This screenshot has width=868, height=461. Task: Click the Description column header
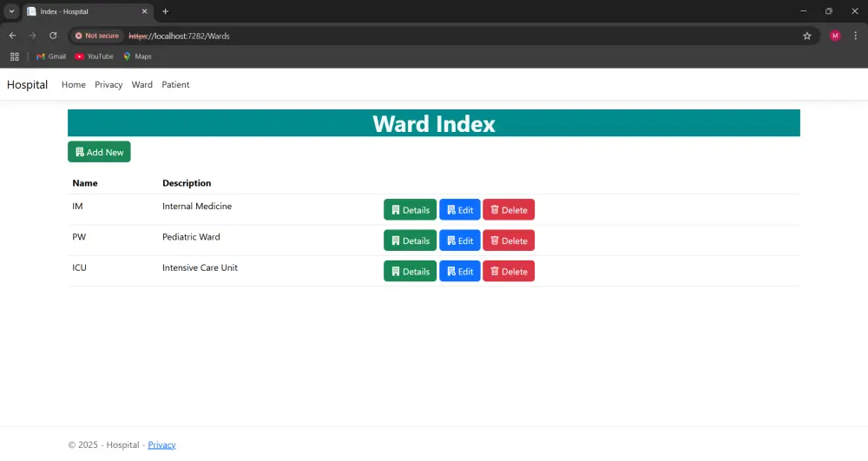(x=187, y=183)
